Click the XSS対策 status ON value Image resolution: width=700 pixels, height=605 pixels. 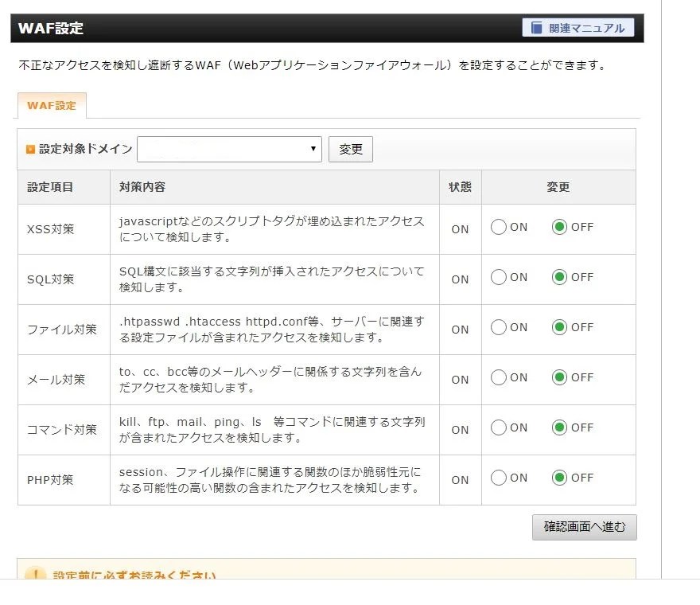(460, 229)
